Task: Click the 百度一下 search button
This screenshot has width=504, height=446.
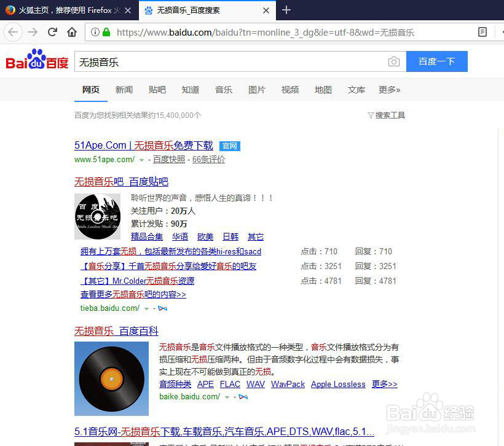Action: pyautogui.click(x=436, y=61)
